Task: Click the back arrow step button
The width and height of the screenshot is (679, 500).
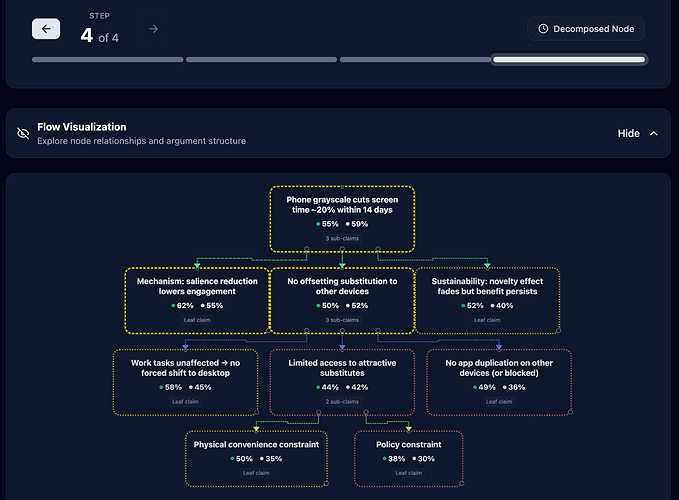Action: pos(46,29)
